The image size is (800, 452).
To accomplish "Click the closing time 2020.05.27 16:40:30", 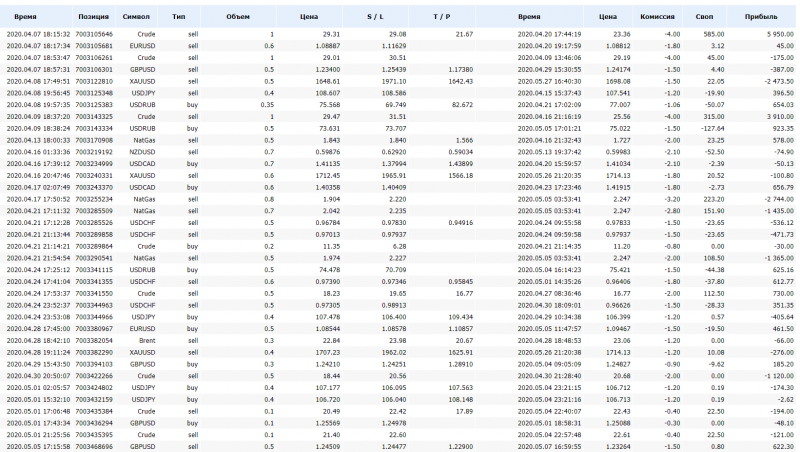I will click(549, 81).
